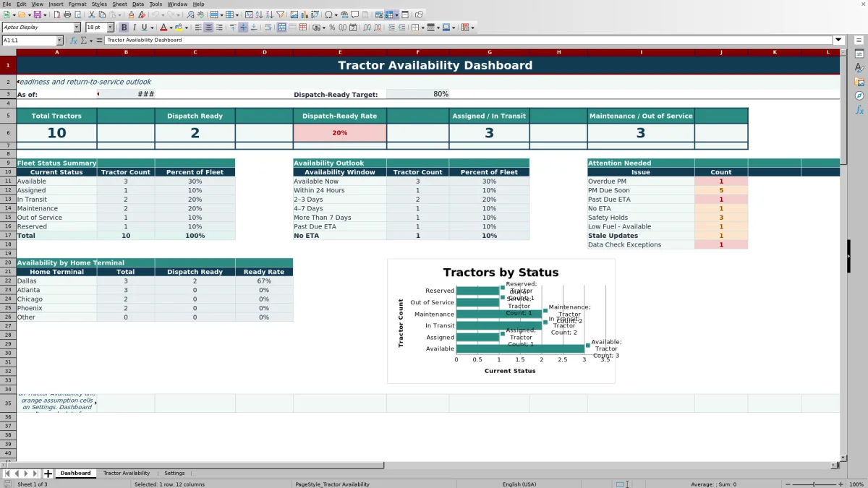Click the scroll to last sheet button
The height and width of the screenshot is (488, 868).
point(35,474)
